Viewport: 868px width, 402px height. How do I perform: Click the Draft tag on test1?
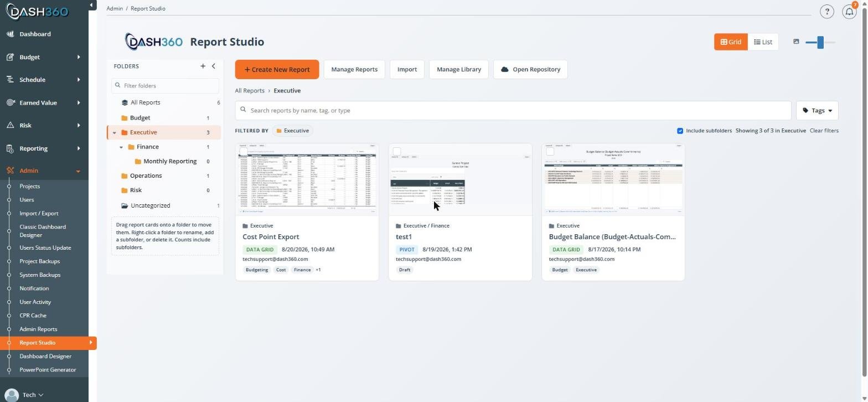(x=405, y=270)
